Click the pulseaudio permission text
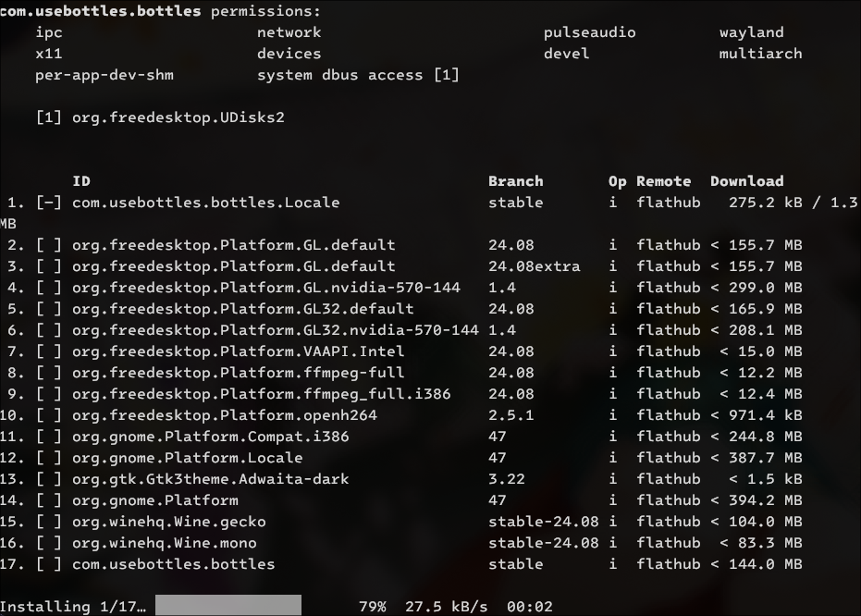861x616 pixels. click(589, 32)
